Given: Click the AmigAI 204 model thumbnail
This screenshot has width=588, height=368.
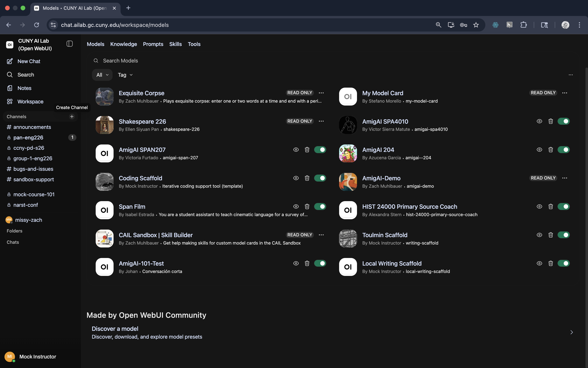Looking at the screenshot, I should click(x=348, y=153).
